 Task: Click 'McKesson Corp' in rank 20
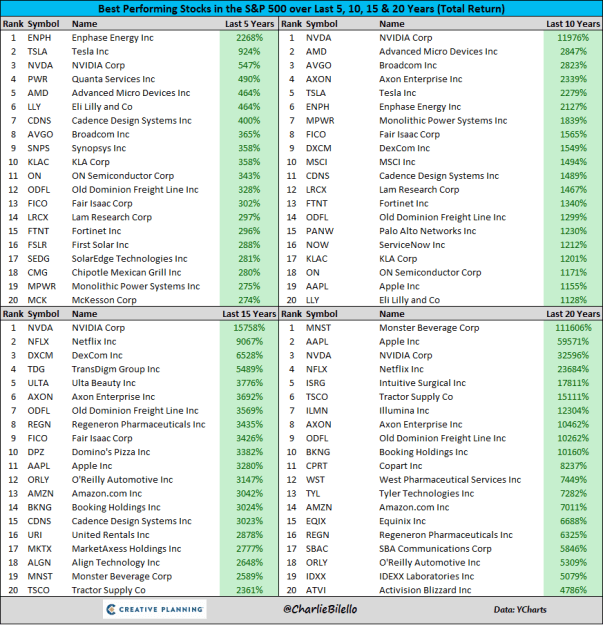click(x=104, y=300)
